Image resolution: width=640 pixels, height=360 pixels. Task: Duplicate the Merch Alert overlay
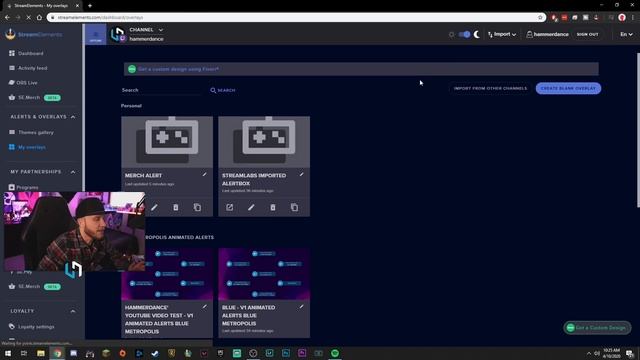point(197,207)
